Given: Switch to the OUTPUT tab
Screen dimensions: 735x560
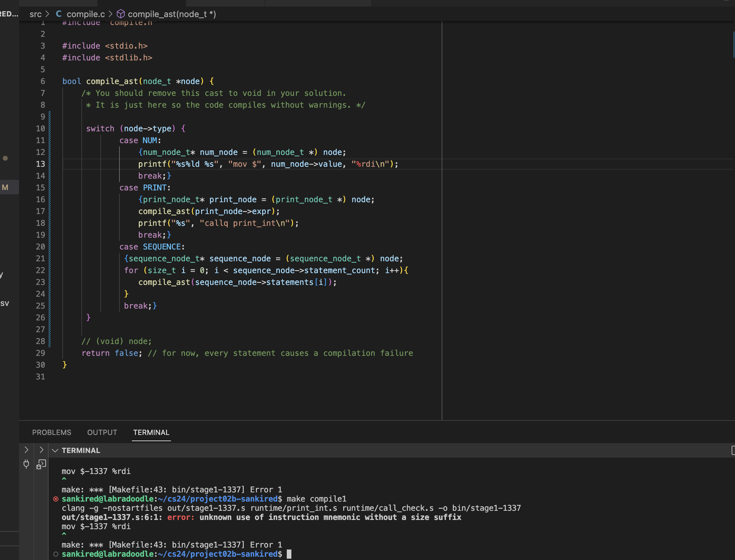Looking at the screenshot, I should 102,432.
